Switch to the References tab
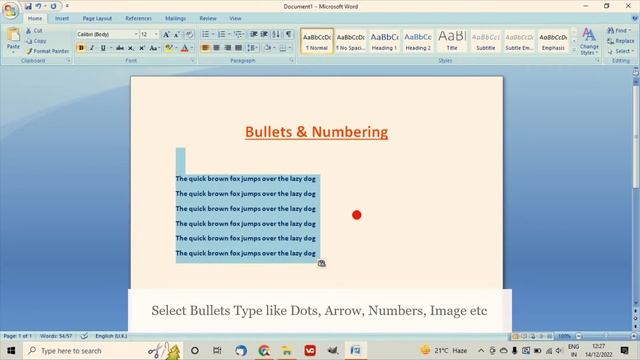Viewport: 640px width, 360px height. (x=138, y=18)
